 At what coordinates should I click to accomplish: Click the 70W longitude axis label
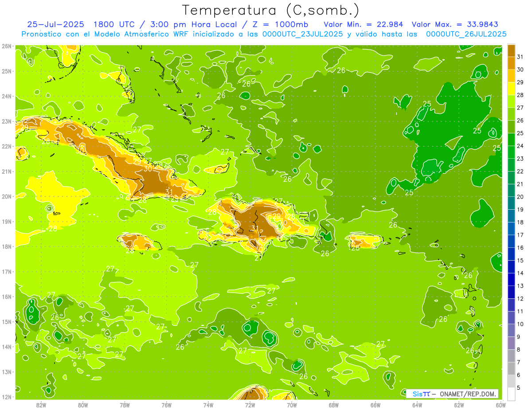pyautogui.click(x=292, y=405)
